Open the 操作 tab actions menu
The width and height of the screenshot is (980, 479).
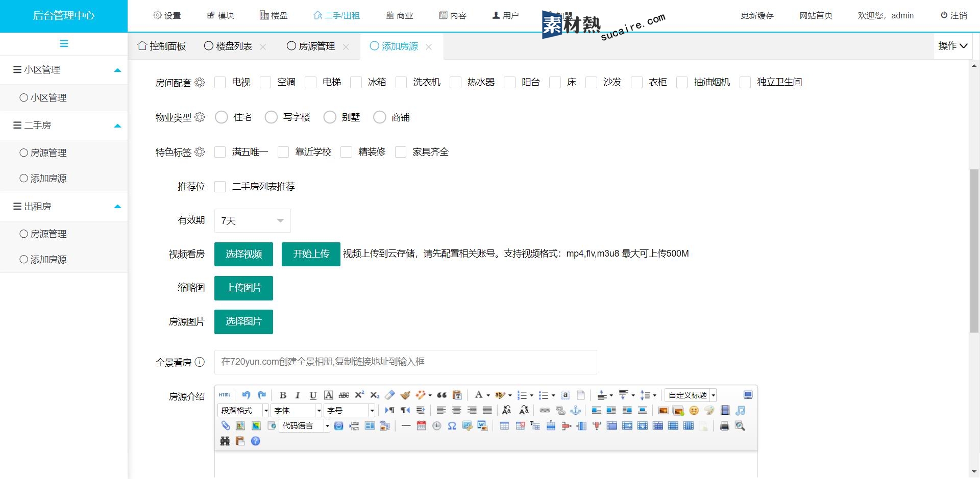(953, 46)
